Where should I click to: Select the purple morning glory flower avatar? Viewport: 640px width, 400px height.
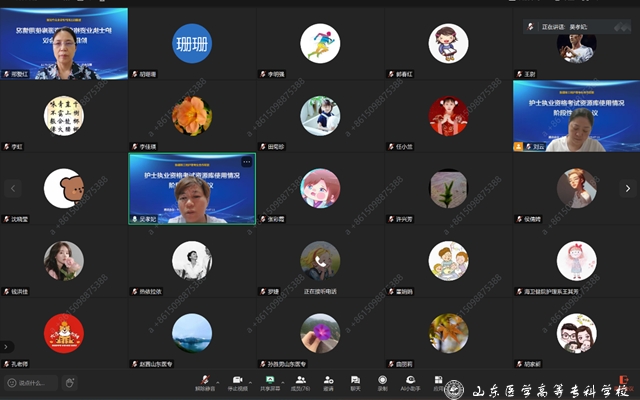pyautogui.click(x=320, y=333)
